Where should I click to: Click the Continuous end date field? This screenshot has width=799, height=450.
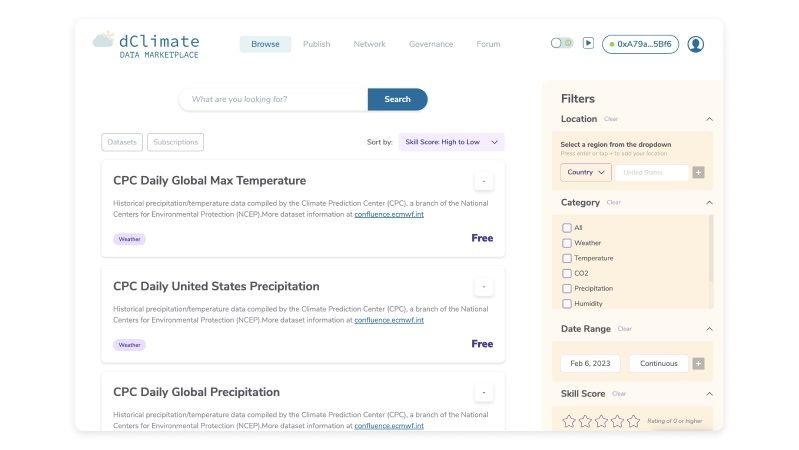[x=658, y=363]
